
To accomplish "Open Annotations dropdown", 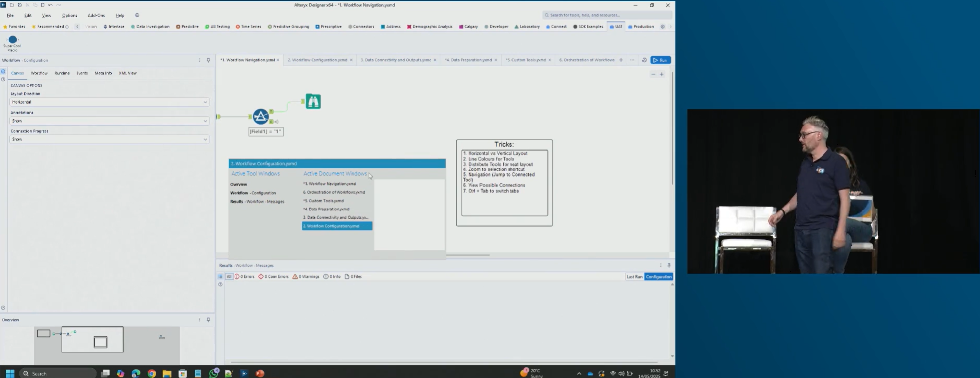I will [x=109, y=121].
